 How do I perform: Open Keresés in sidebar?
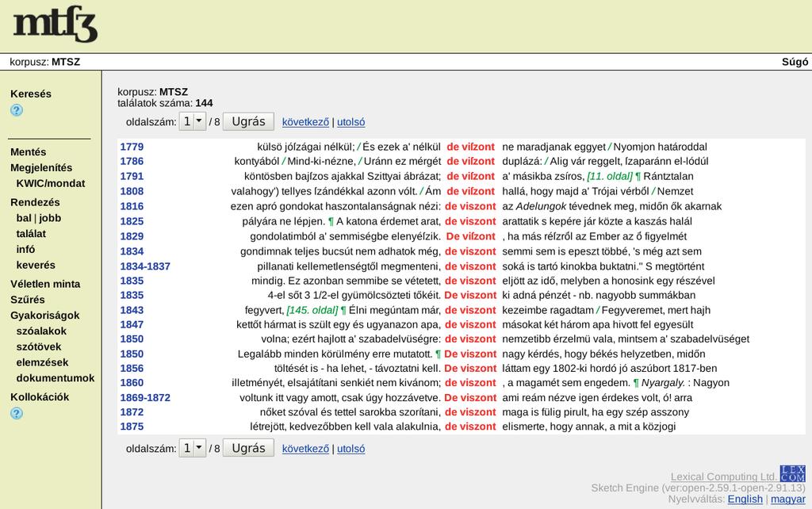pos(31,94)
